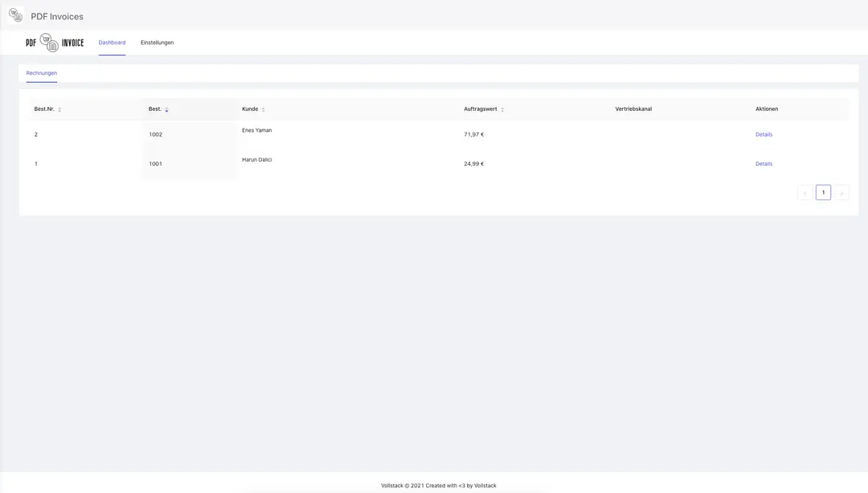Viewport: 868px width, 493px height.
Task: Click the Vollstack footer text
Action: tap(438, 486)
